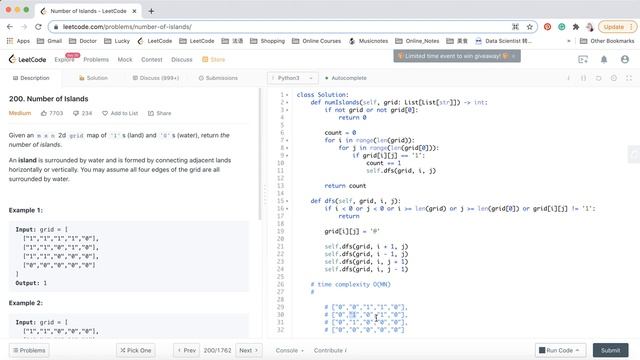Open the Extensions puzzle icon
Image resolution: width=640 pixels, height=360 pixels.
[x=576, y=27]
